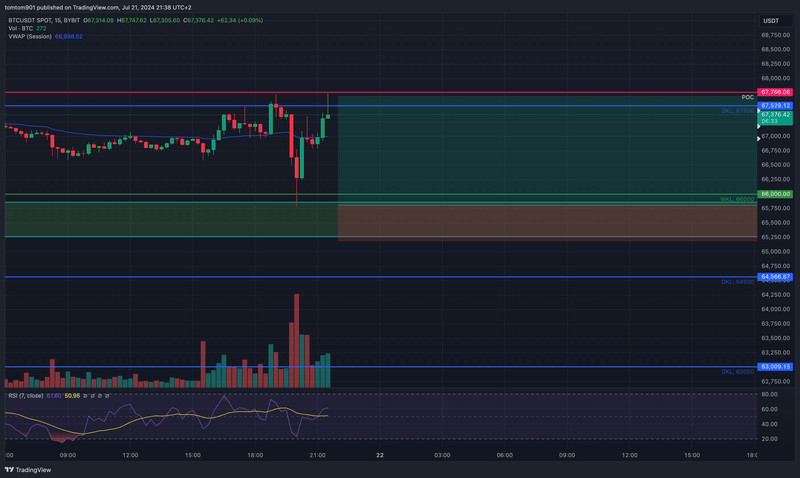Viewport: 800px width, 478px height.
Task: Click the 80.00 RSI axis value
Action: [769, 394]
